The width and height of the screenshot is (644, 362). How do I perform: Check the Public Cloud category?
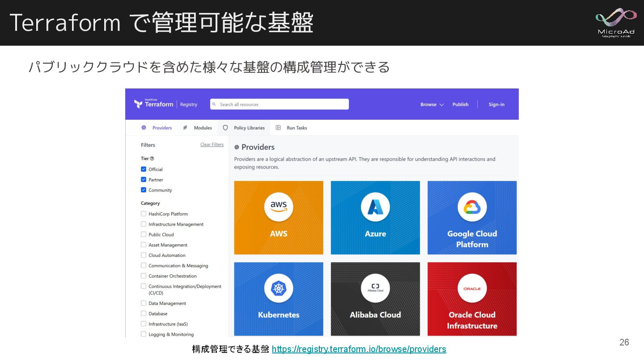[x=144, y=234]
